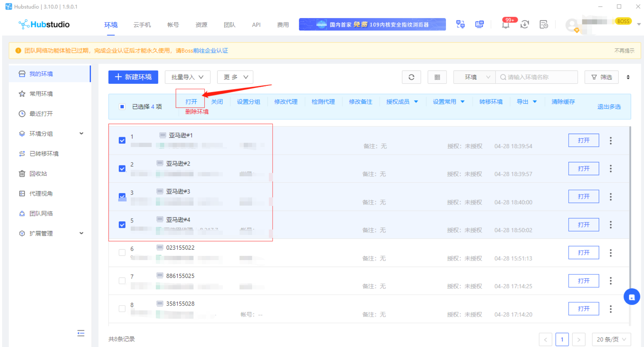The image size is (644, 347).
Task: Expand the 导出 dropdown
Action: pos(526,102)
